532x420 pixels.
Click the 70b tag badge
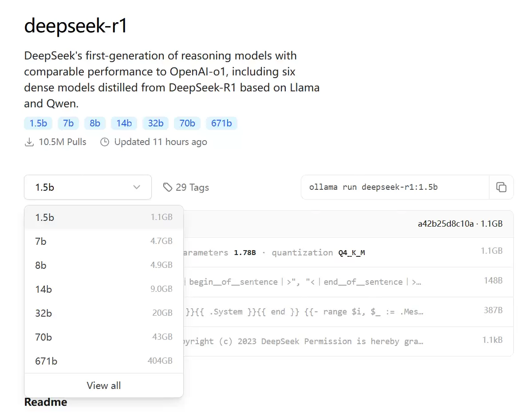[187, 123]
